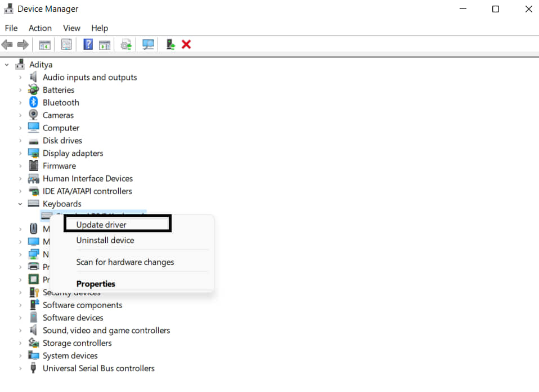Select the Firmware chip icon
This screenshot has width=539, height=392.
pos(33,165)
